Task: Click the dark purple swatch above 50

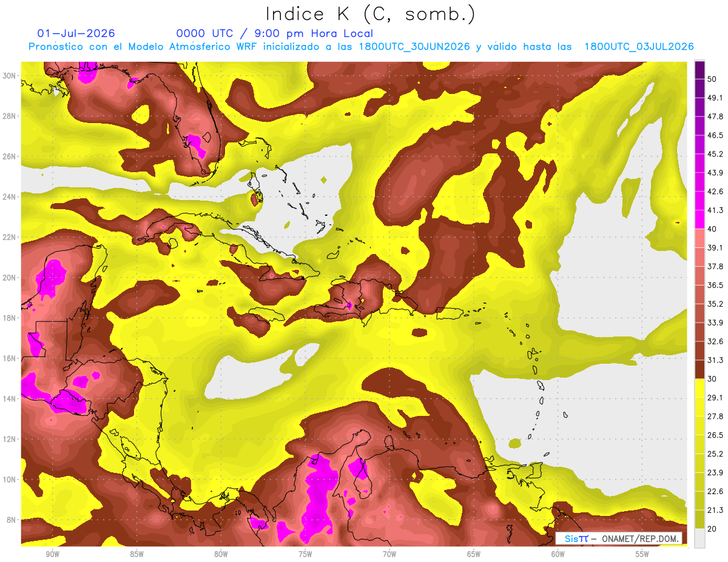Action: (699, 70)
